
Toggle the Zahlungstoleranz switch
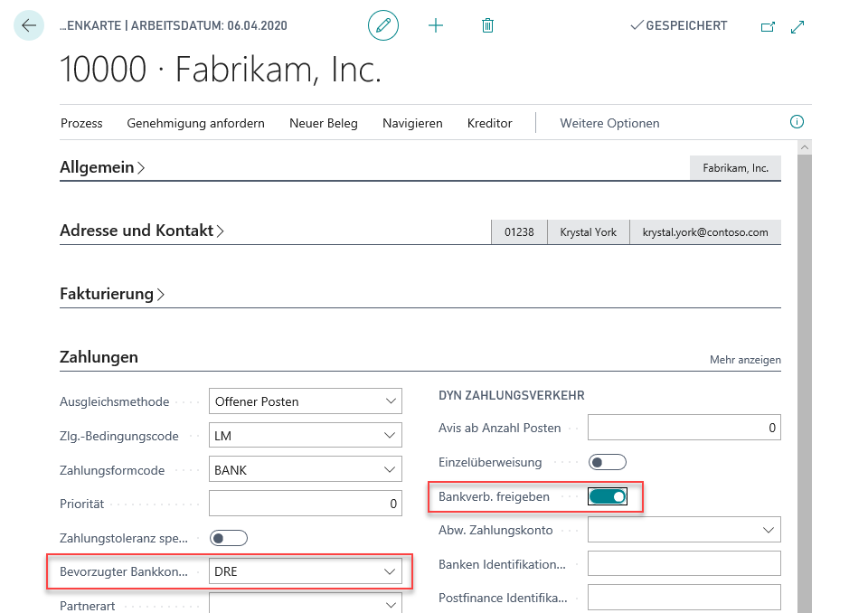click(x=228, y=538)
